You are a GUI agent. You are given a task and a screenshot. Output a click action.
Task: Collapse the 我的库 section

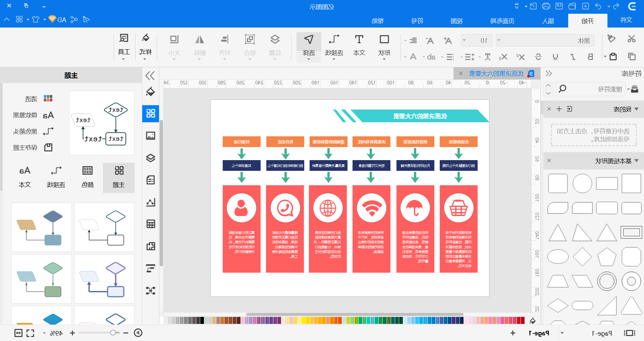tap(637, 109)
